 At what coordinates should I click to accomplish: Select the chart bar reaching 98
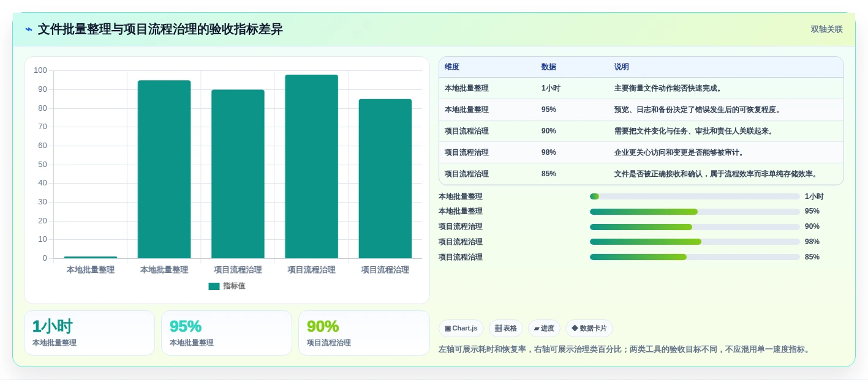(x=311, y=166)
